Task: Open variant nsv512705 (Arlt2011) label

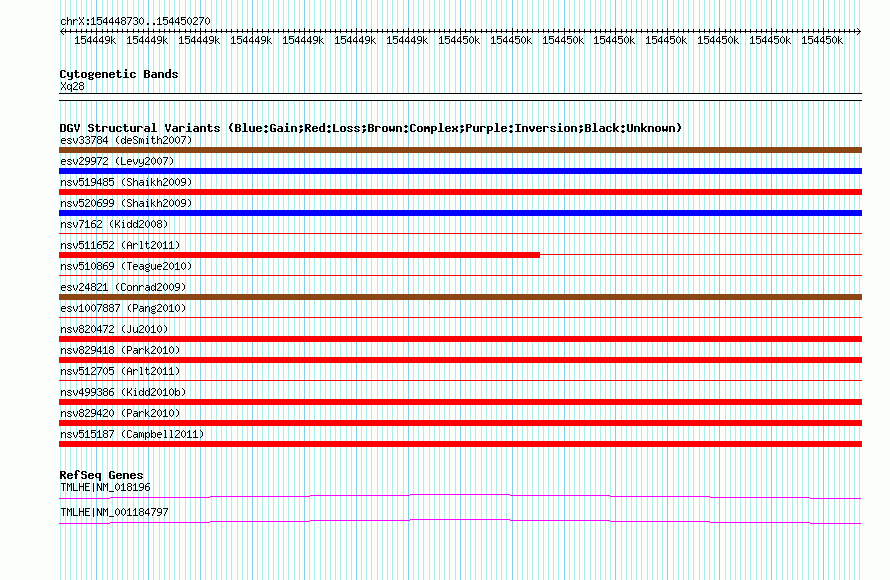Action: coord(120,371)
